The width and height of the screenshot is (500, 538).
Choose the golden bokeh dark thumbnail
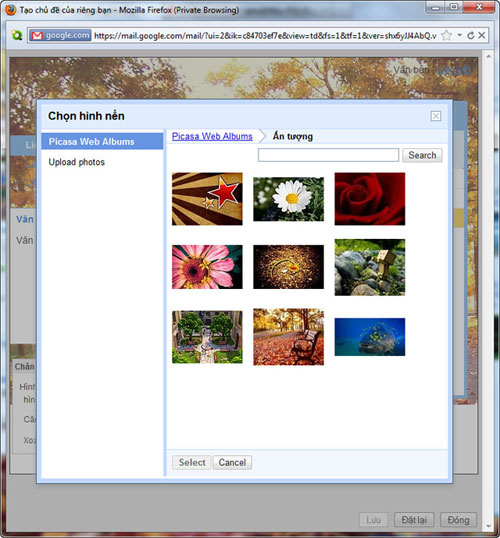(x=288, y=267)
